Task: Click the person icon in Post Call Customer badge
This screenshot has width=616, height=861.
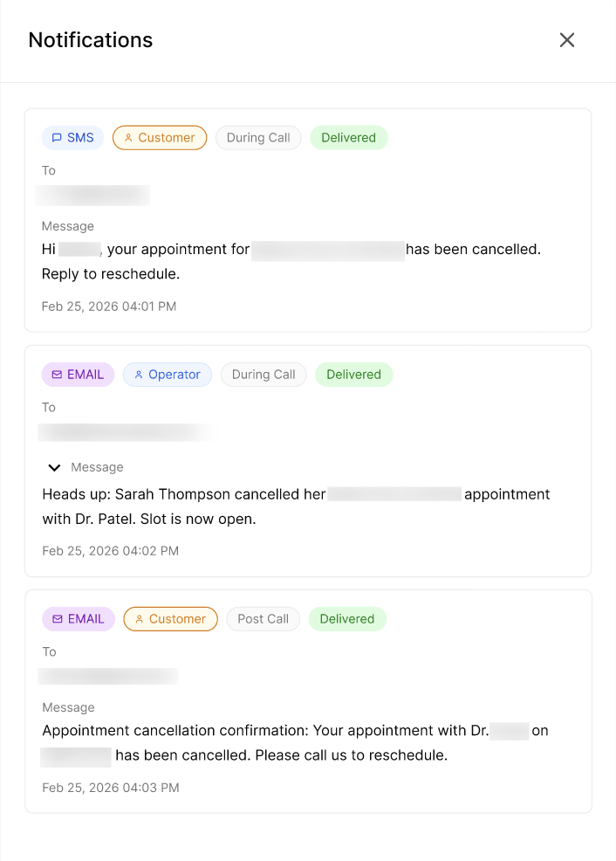Action: [x=140, y=619]
